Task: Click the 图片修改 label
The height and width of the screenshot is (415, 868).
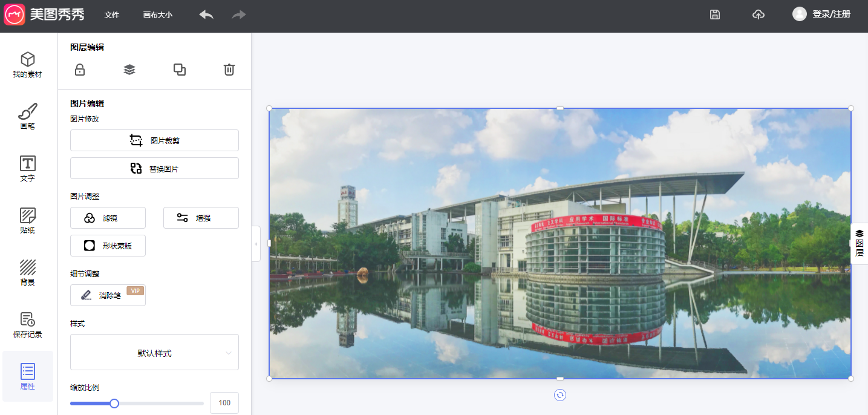Action: (85, 119)
